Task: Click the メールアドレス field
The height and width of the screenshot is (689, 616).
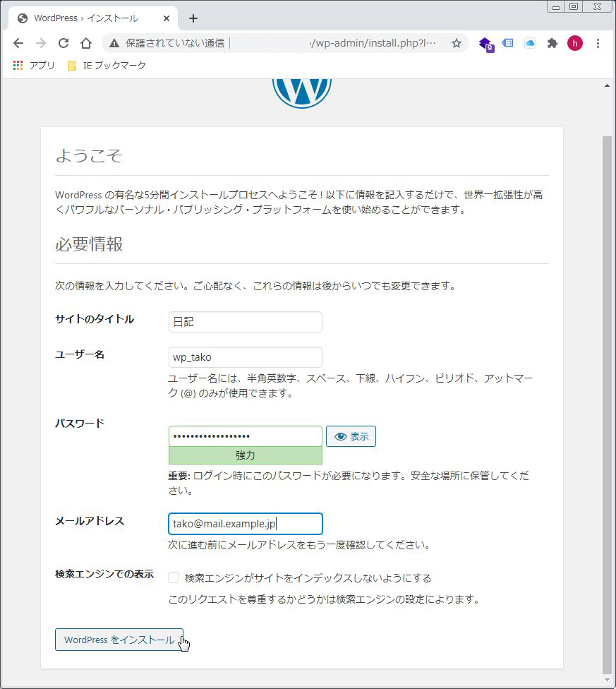Action: click(x=246, y=524)
